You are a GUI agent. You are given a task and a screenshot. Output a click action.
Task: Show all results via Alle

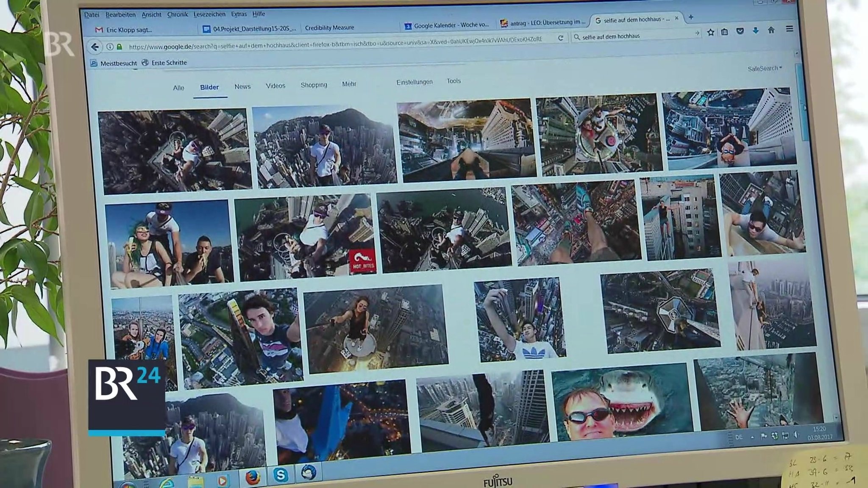pyautogui.click(x=178, y=88)
